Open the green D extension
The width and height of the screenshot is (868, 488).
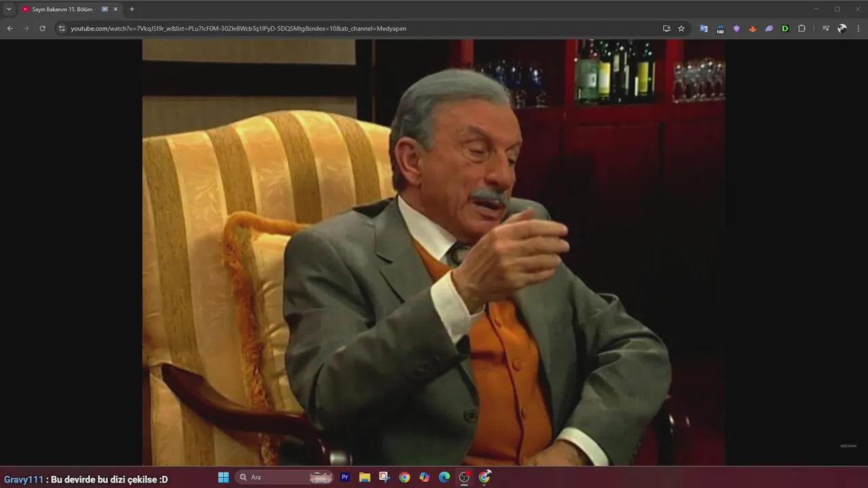click(785, 28)
